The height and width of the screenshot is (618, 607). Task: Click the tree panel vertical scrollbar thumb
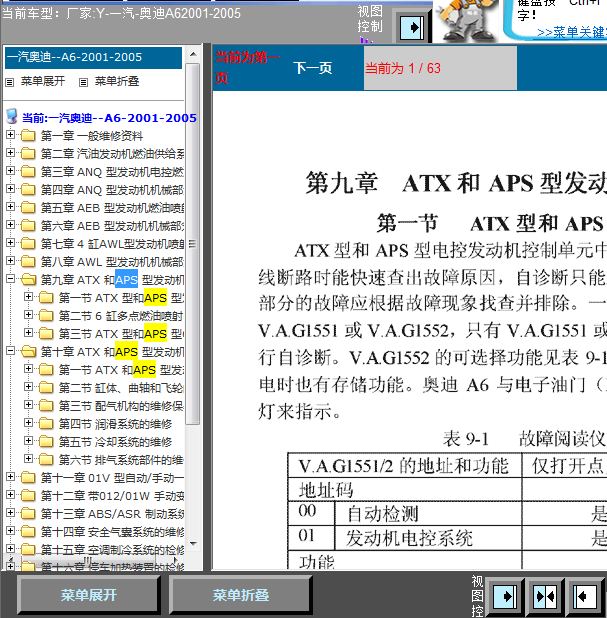(x=192, y=244)
